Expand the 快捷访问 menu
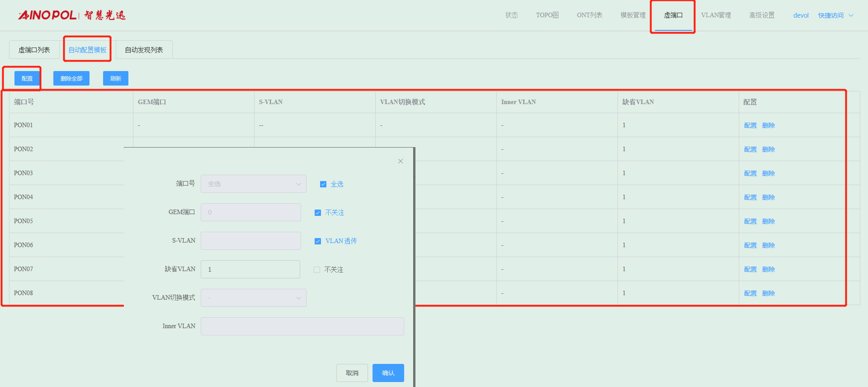This screenshot has width=868, height=387. point(835,15)
